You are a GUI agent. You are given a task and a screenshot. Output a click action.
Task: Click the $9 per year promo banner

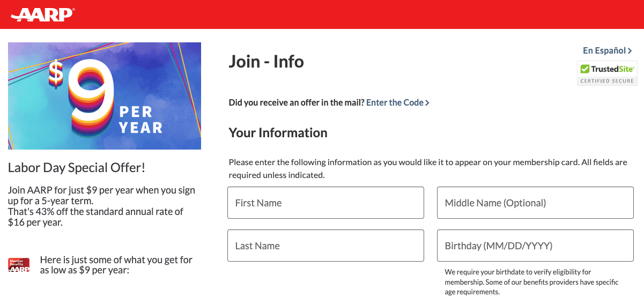point(105,96)
